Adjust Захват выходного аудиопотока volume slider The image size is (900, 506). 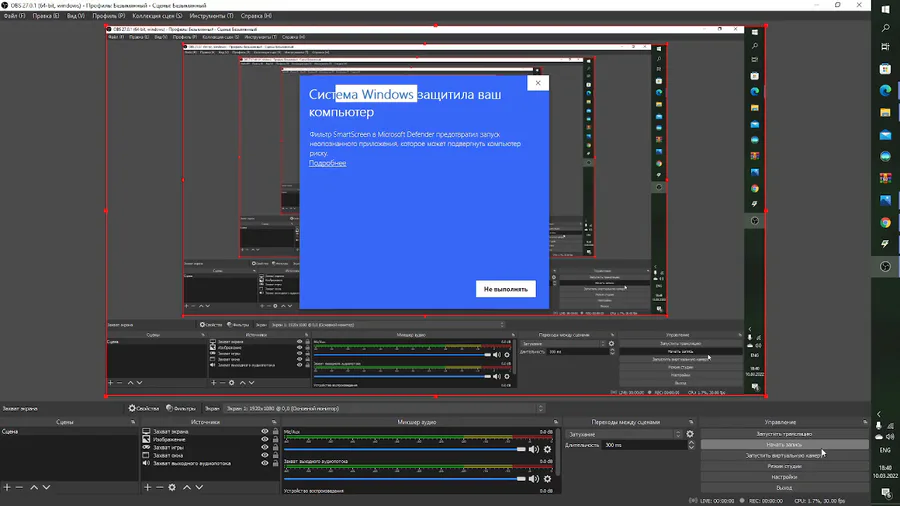(405, 478)
